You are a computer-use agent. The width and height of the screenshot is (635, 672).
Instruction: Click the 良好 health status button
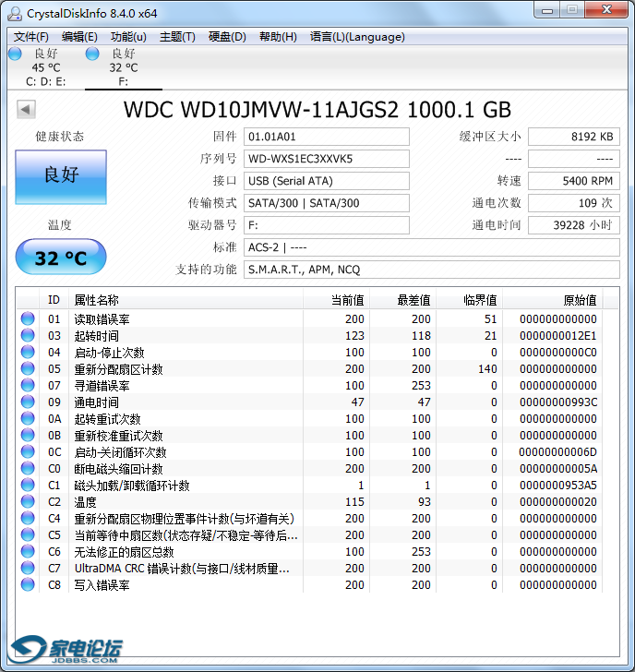61,176
